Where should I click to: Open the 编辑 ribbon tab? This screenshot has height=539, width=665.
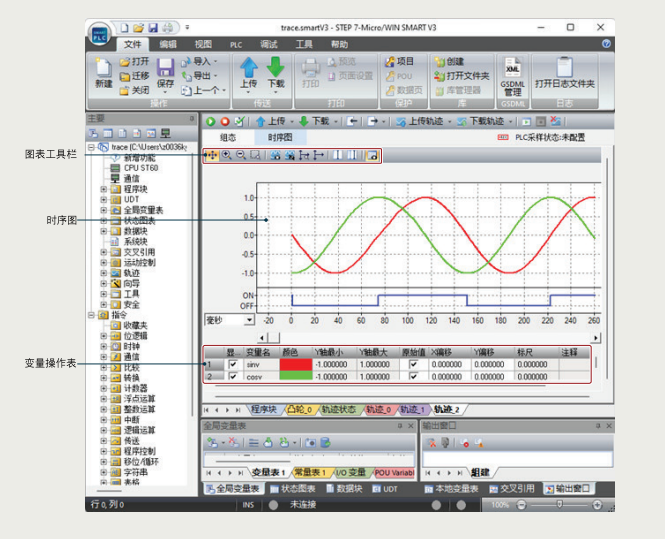(x=168, y=44)
